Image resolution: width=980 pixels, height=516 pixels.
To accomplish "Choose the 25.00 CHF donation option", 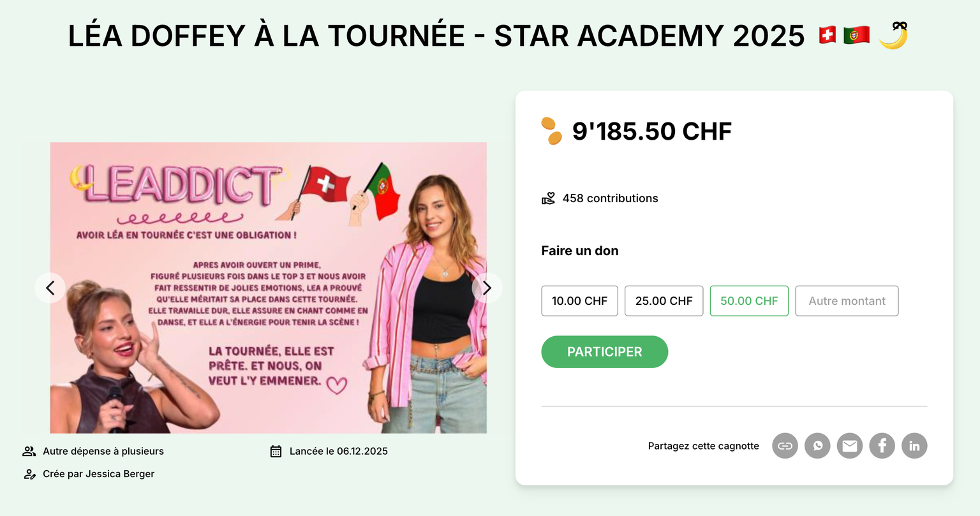I will click(x=664, y=301).
